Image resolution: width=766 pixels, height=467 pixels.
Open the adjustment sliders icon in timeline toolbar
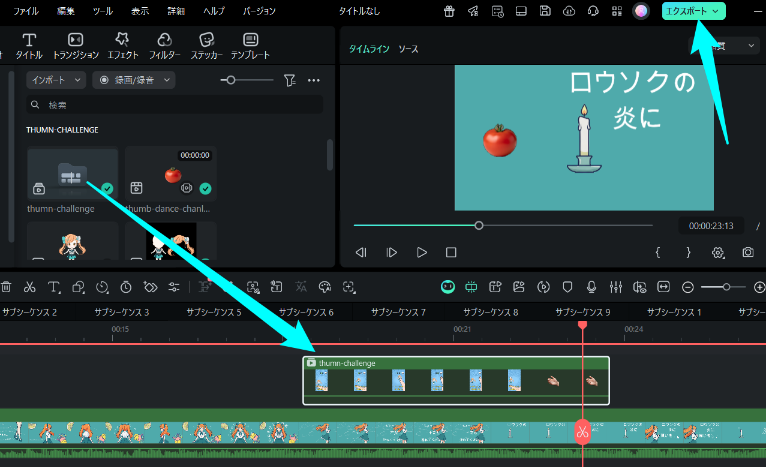point(174,287)
